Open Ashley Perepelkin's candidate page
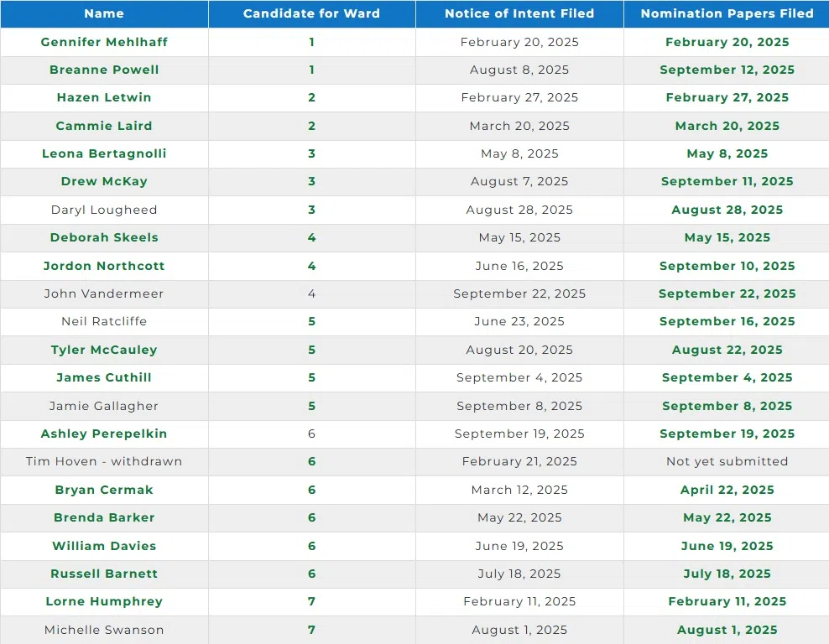This screenshot has height=644, width=829. click(x=104, y=434)
